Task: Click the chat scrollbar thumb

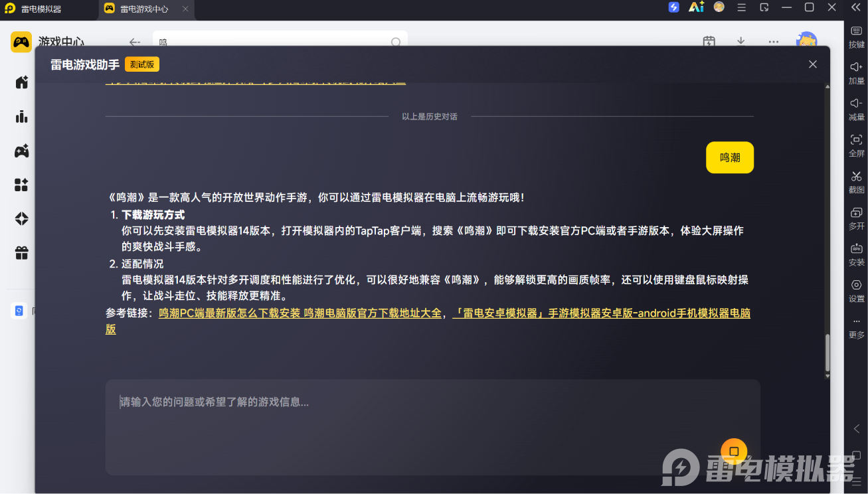Action: click(827, 353)
